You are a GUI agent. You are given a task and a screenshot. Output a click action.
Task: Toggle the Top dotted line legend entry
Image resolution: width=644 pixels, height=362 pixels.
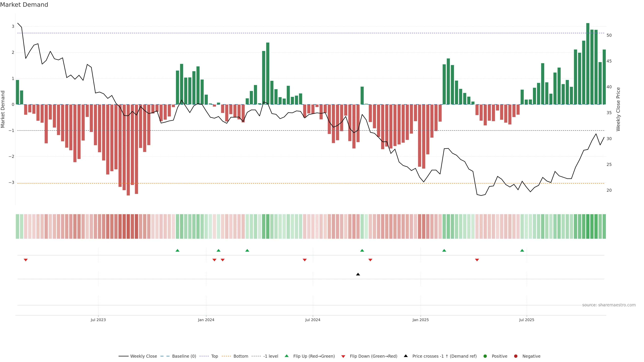[x=214, y=356]
